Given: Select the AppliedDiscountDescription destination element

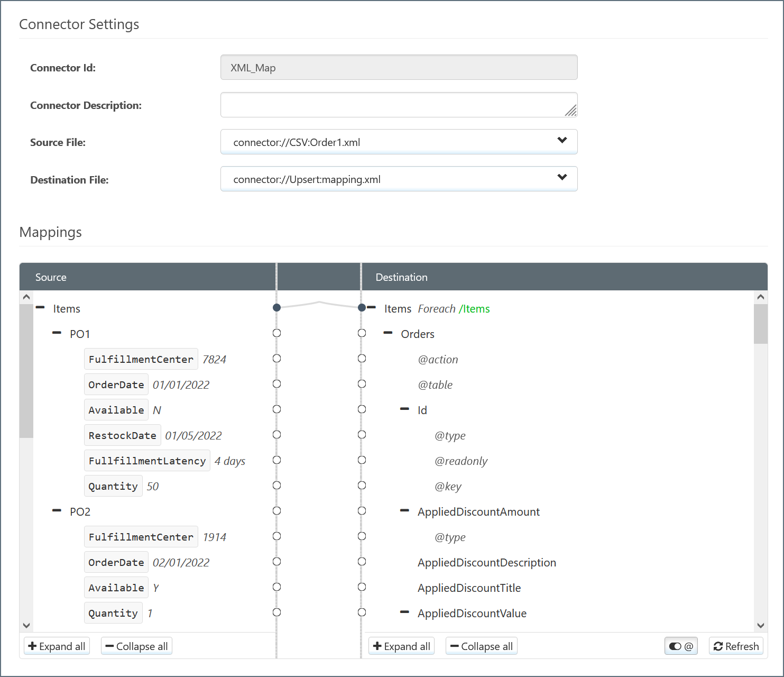Looking at the screenshot, I should [x=486, y=562].
